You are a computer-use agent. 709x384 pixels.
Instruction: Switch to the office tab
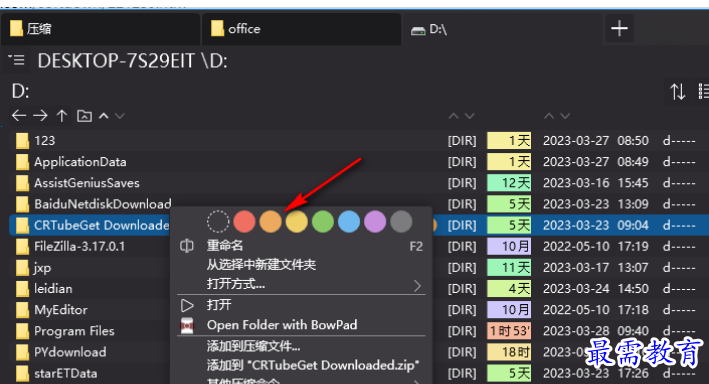pos(301,29)
